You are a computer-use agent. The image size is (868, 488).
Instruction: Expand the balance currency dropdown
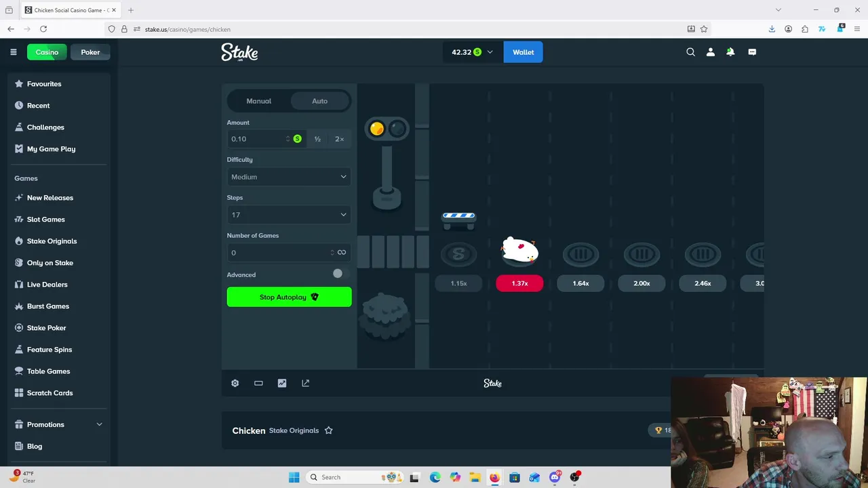[x=490, y=52]
